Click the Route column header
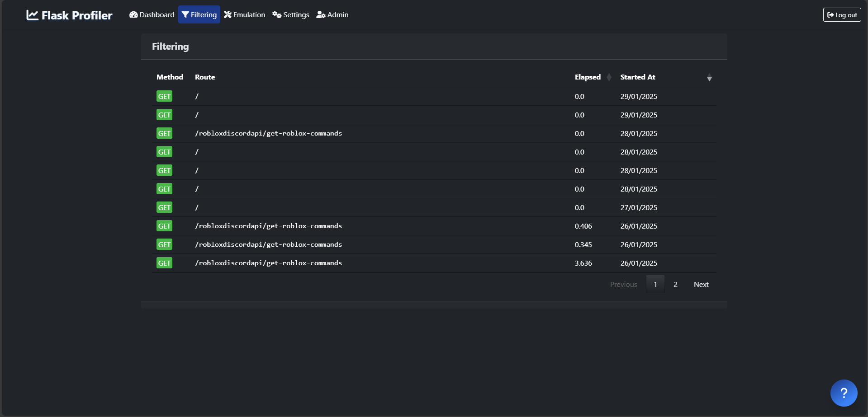Screen dimensions: 868x417 205,77
